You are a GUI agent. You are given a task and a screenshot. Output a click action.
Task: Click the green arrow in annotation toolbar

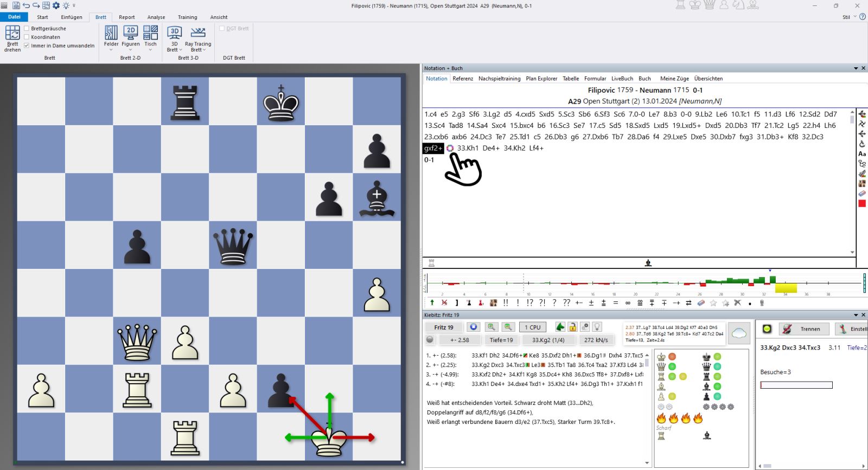tap(432, 303)
